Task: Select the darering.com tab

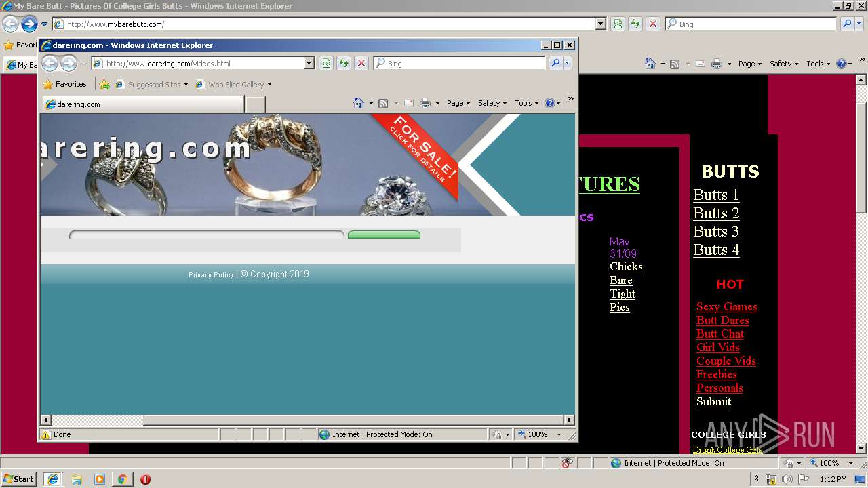Action: pyautogui.click(x=143, y=104)
